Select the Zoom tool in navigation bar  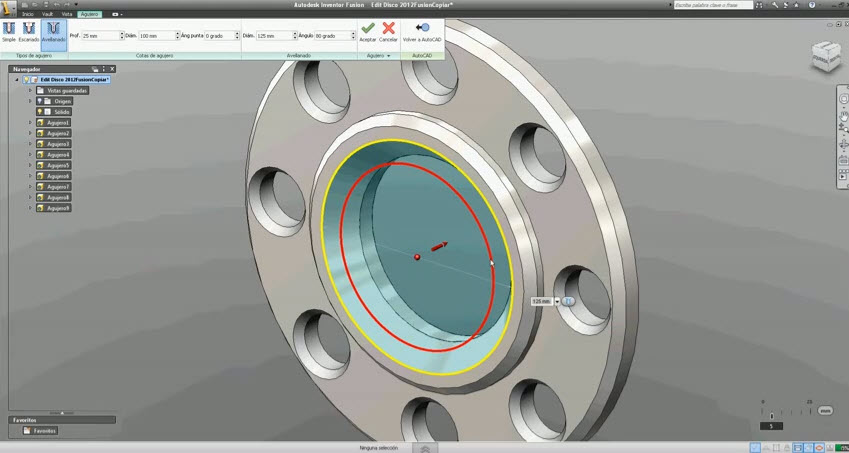point(843,129)
